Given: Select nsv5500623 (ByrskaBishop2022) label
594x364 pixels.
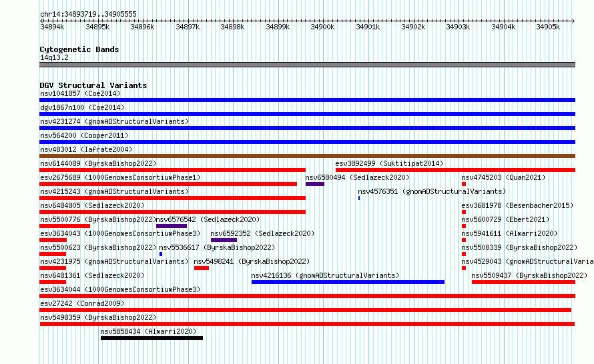Looking at the screenshot, I should tap(98, 247).
